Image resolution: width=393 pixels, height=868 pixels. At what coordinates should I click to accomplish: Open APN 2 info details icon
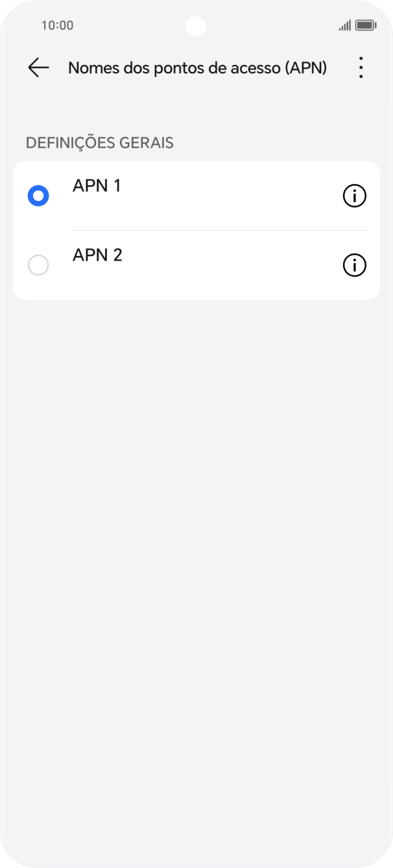pyautogui.click(x=354, y=265)
